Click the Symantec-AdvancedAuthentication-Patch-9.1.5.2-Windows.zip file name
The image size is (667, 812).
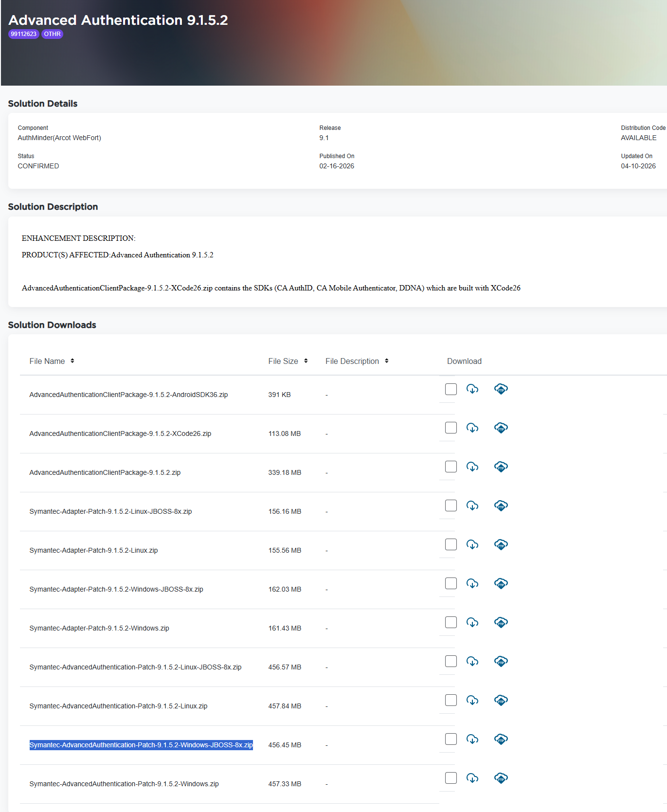[124, 784]
